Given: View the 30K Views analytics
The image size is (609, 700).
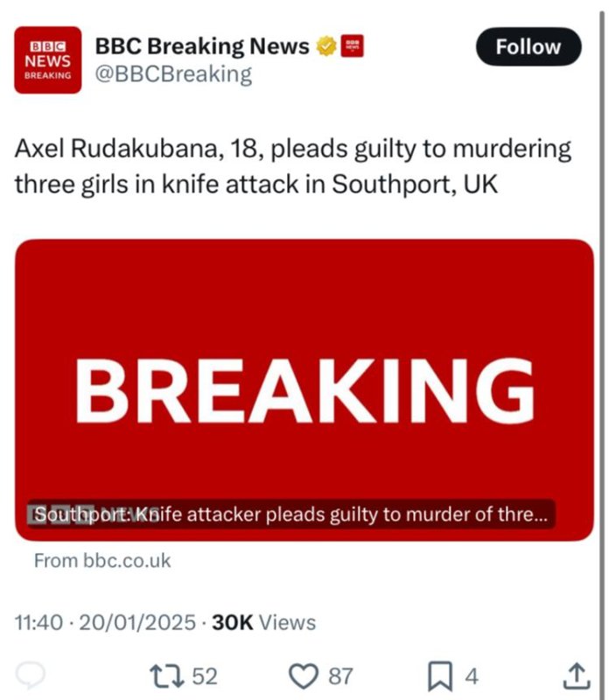Looking at the screenshot, I should pos(264,623).
